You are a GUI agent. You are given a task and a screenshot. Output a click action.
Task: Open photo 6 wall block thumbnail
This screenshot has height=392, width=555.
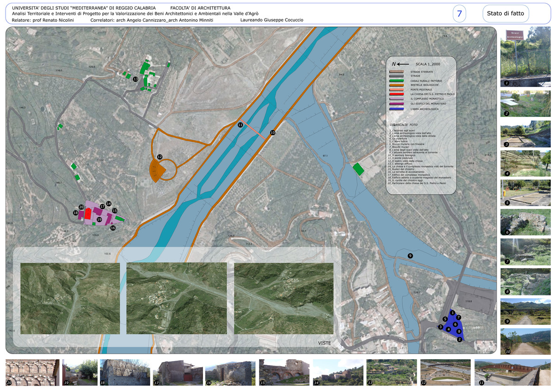tap(525, 222)
